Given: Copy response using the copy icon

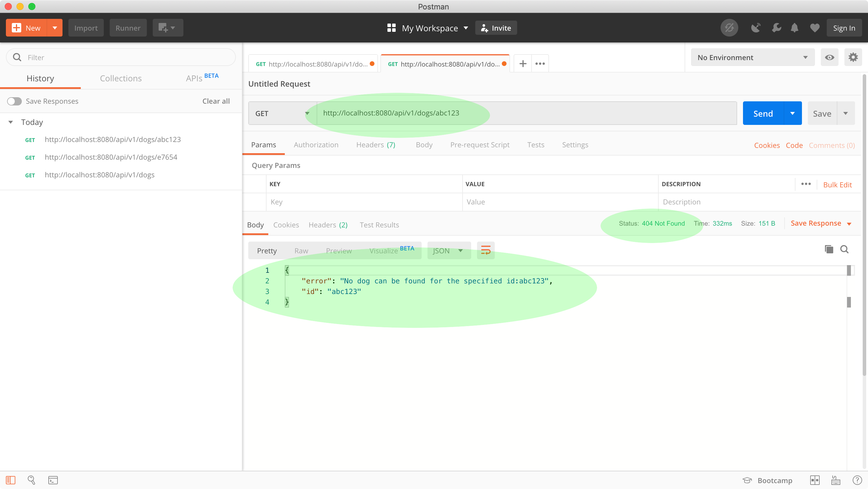Looking at the screenshot, I should 829,249.
